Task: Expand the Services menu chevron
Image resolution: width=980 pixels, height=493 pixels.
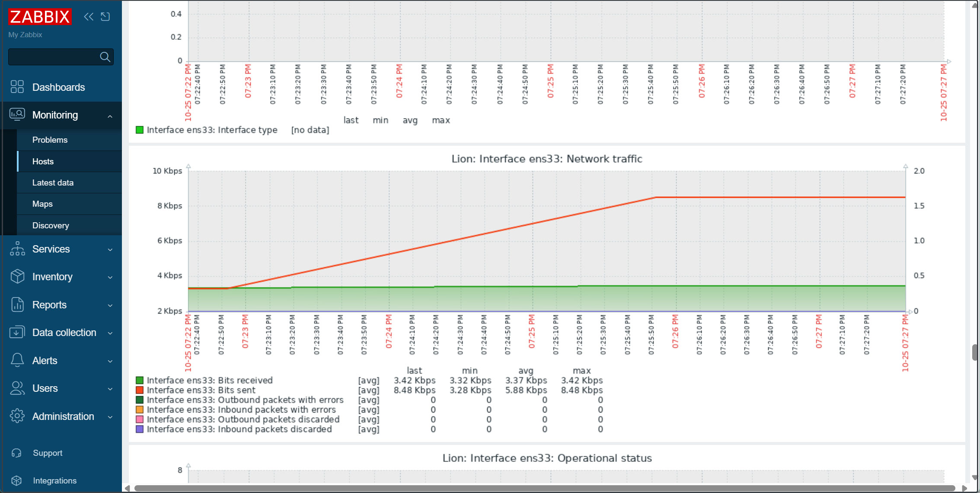Action: (x=110, y=250)
